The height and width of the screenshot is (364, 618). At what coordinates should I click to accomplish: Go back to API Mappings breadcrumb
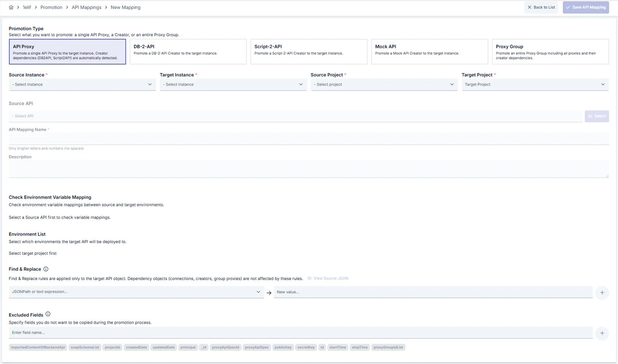pos(87,7)
